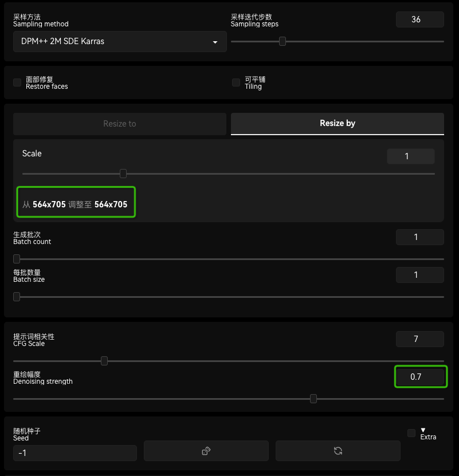The height and width of the screenshot is (476, 459).
Task: Click the Scale slider handle
Action: [123, 173]
